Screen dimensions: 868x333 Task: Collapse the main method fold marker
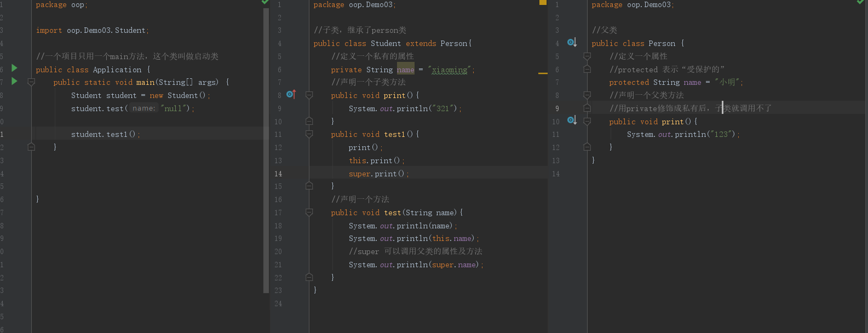[31, 82]
